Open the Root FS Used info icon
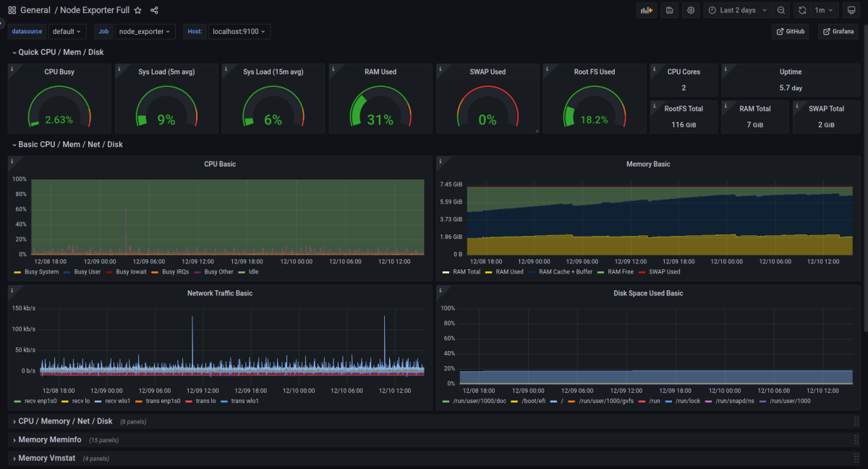The height and width of the screenshot is (469, 868). tap(548, 69)
